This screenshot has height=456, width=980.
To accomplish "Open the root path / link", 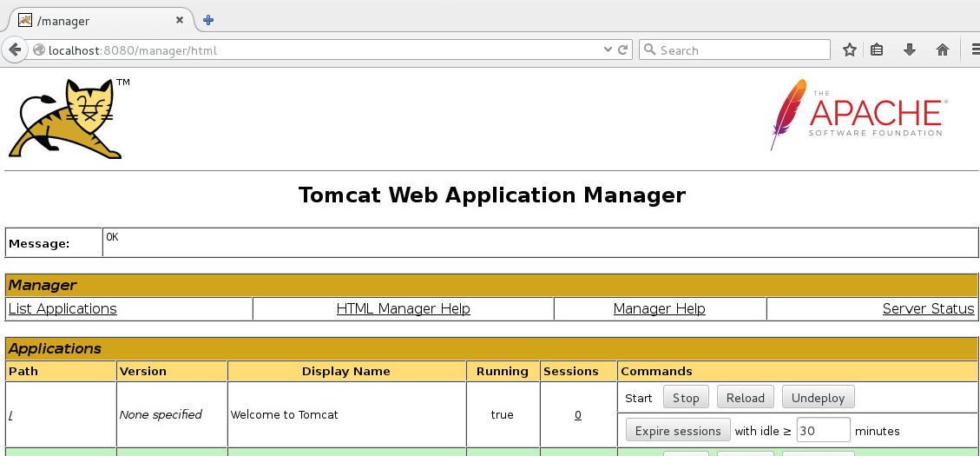I will [10, 414].
